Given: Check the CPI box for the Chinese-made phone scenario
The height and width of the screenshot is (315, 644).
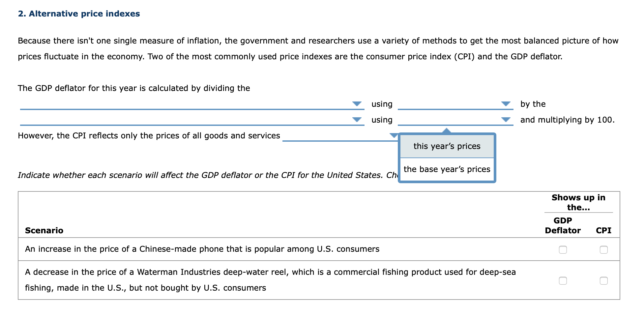Looking at the screenshot, I should (603, 249).
